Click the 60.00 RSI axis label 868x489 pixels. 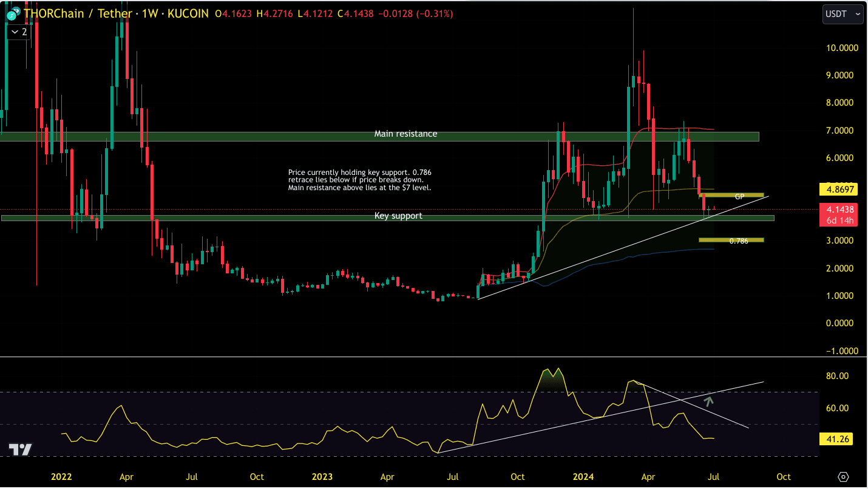coord(838,408)
